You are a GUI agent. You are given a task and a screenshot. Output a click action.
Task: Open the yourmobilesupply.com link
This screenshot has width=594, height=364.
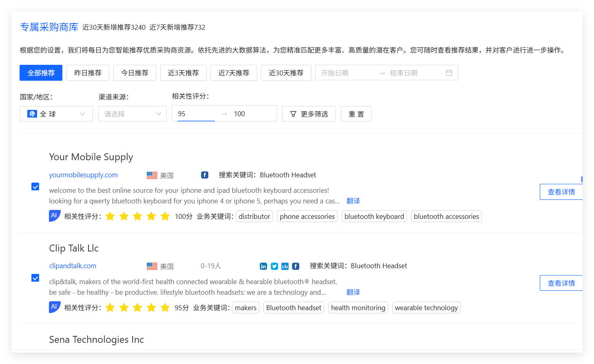(83, 175)
